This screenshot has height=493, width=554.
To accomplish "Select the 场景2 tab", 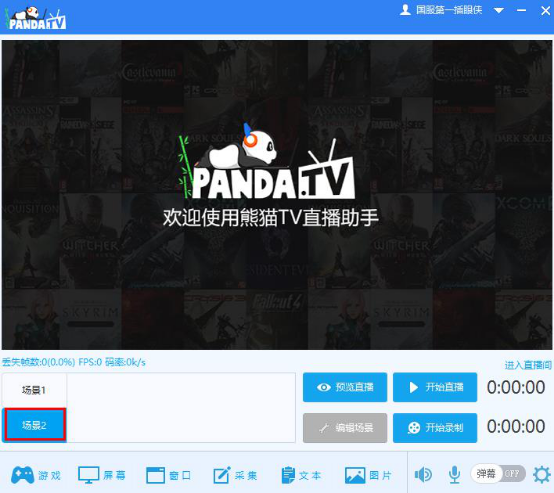I will pos(34,425).
